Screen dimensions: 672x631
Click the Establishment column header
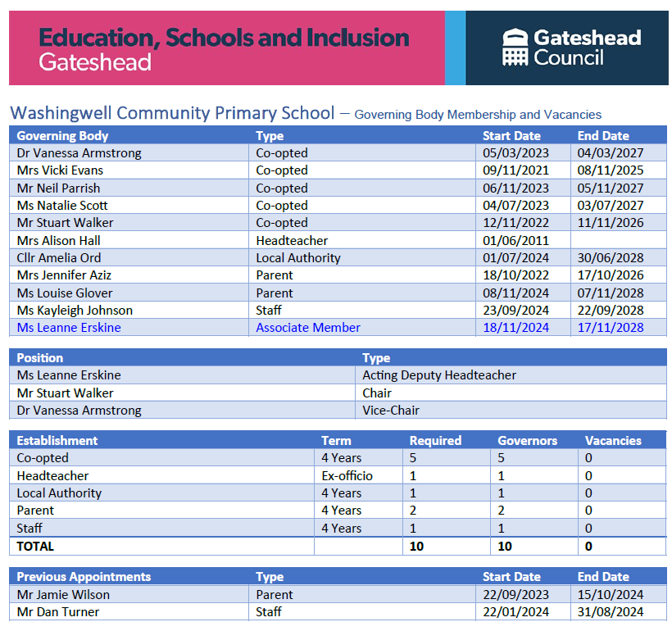click(x=57, y=441)
